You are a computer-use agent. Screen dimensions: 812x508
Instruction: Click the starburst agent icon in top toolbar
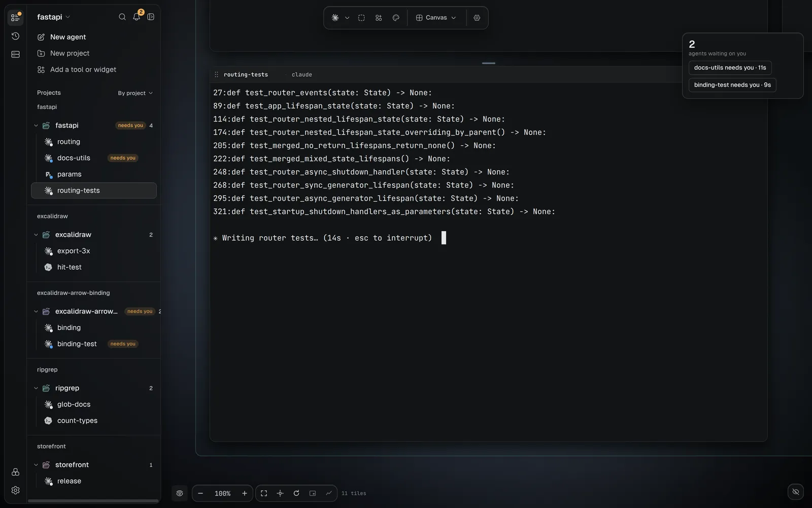pyautogui.click(x=335, y=18)
